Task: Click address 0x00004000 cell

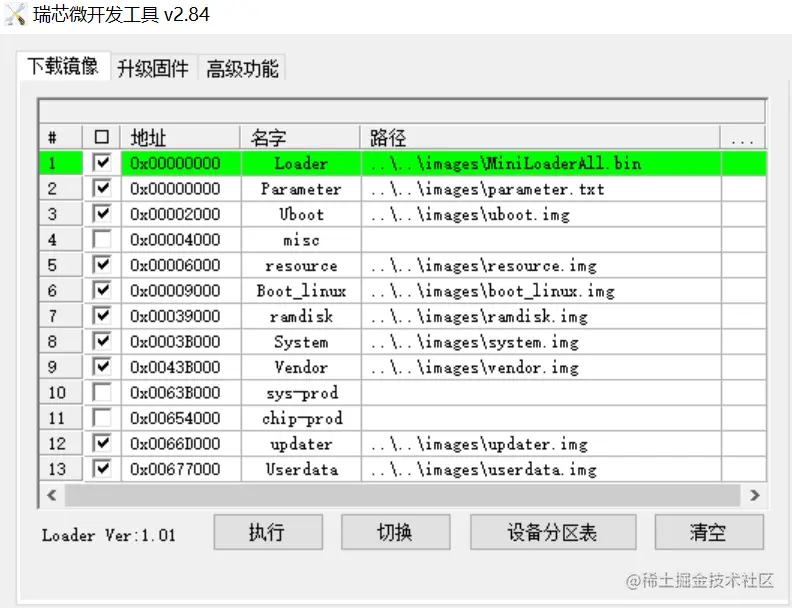Action: [x=181, y=240]
